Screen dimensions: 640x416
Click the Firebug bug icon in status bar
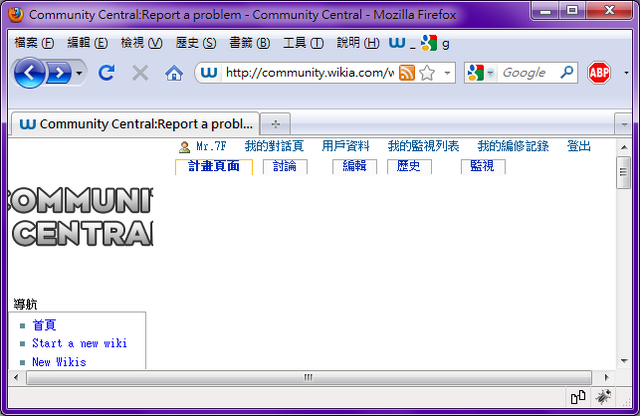click(603, 397)
